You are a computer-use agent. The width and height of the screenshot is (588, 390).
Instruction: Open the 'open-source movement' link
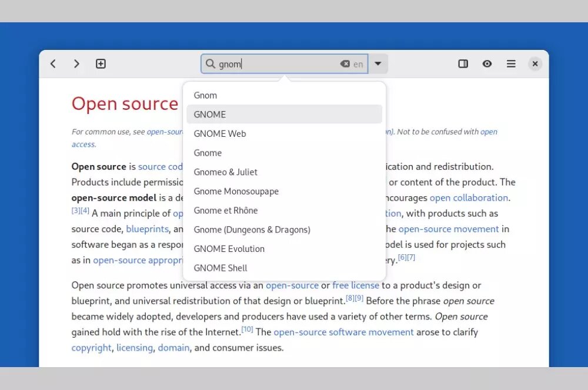tap(449, 229)
